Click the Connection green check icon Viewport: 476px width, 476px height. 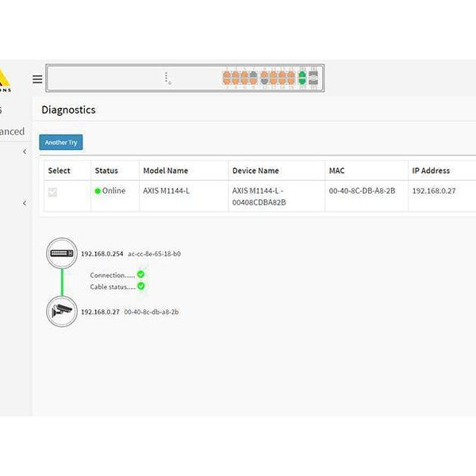coord(141,274)
